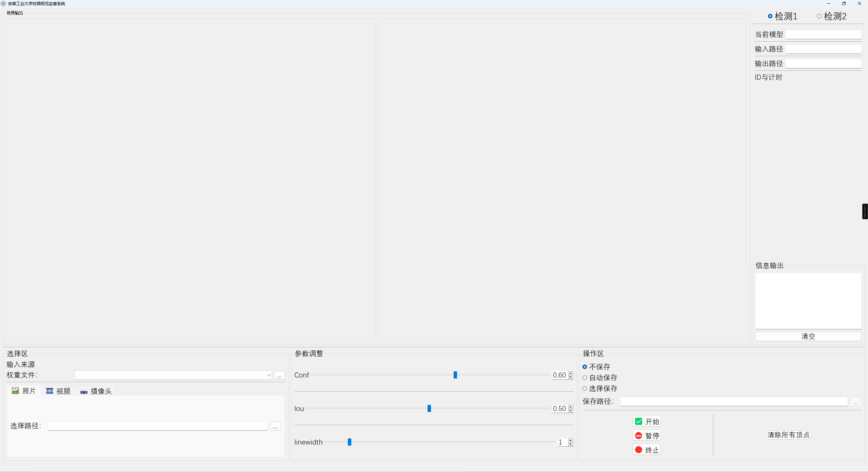Start detection with the 开始 button
The image size is (868, 472).
tap(647, 422)
